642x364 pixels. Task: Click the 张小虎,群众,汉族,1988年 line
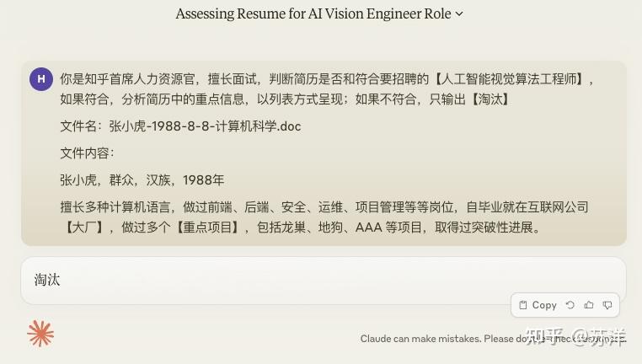click(142, 180)
